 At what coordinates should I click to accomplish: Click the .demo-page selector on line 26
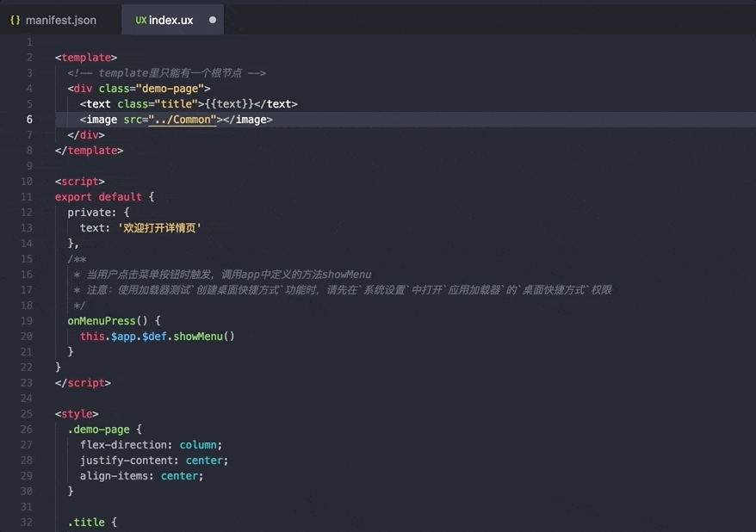[98, 430]
